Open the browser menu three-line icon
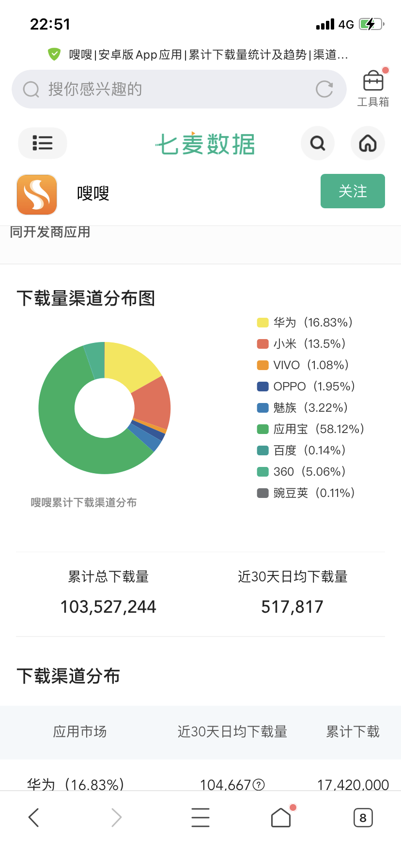 200,818
